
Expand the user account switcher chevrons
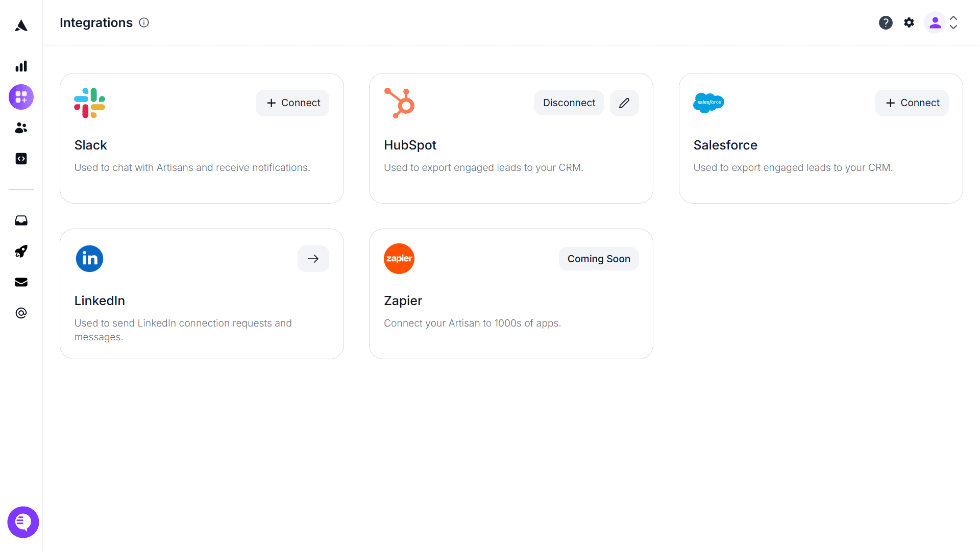953,22
